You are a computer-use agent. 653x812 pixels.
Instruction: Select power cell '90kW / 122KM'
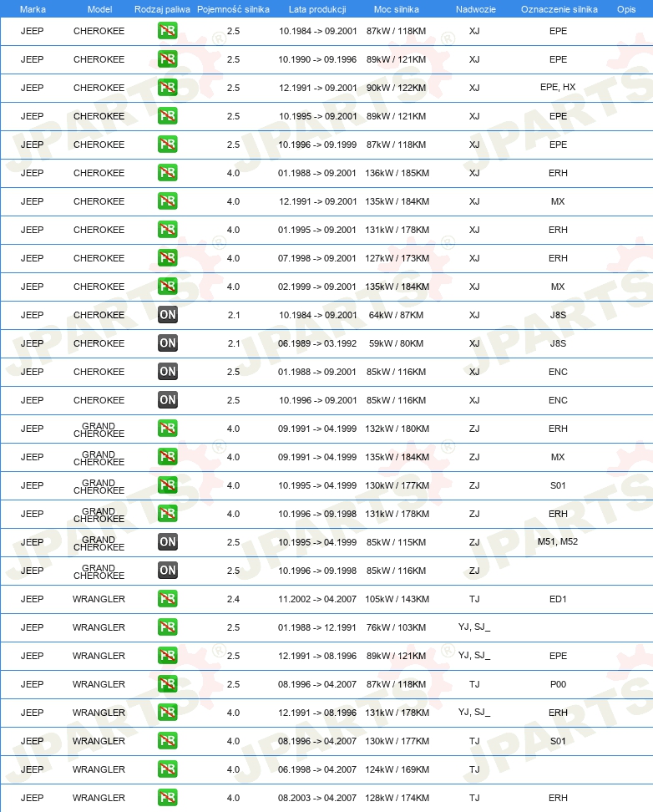point(396,88)
